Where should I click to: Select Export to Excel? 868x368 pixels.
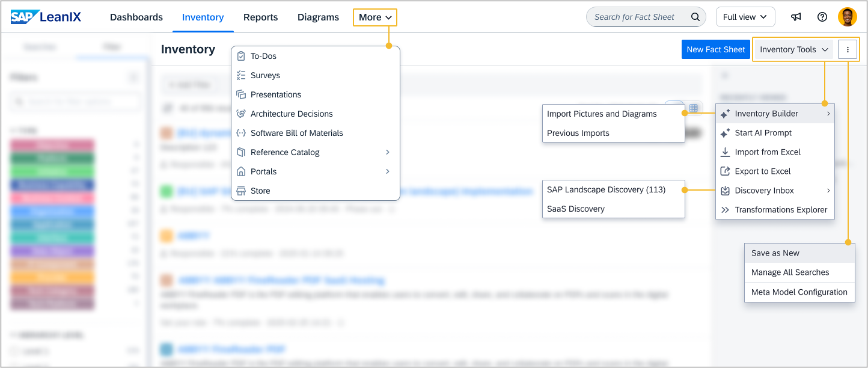[x=775, y=171]
